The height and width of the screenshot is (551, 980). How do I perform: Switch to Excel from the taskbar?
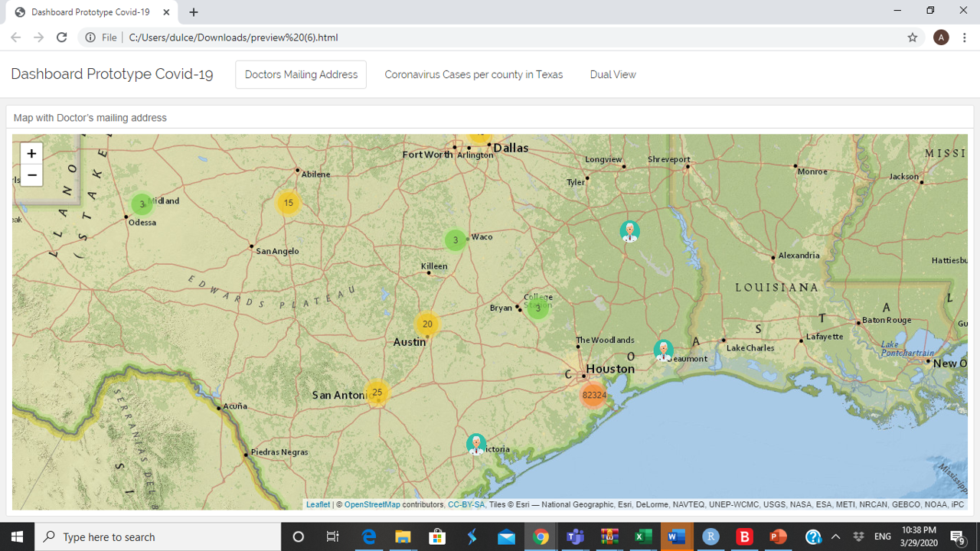click(644, 537)
